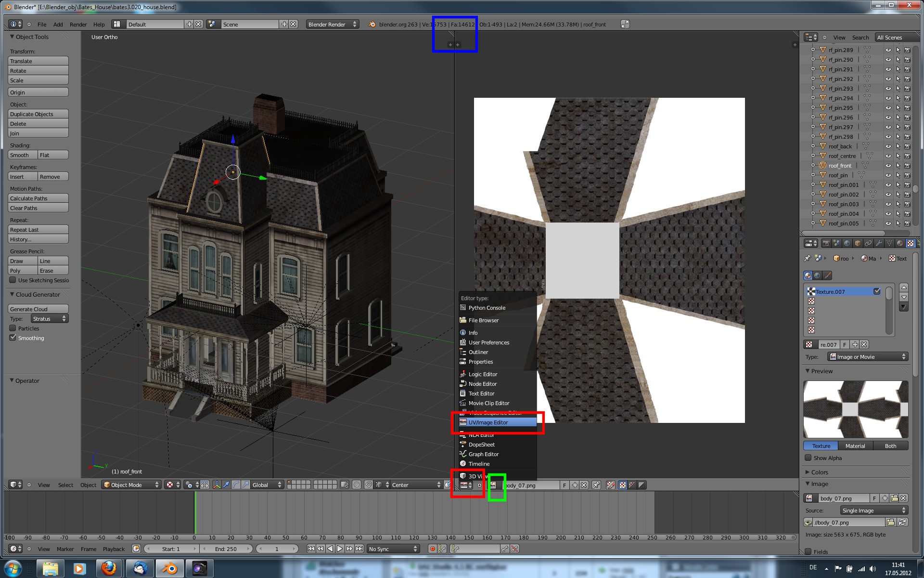Viewport: 924px width, 578px height.
Task: Uncheck the Smoothing option
Action: (13, 338)
